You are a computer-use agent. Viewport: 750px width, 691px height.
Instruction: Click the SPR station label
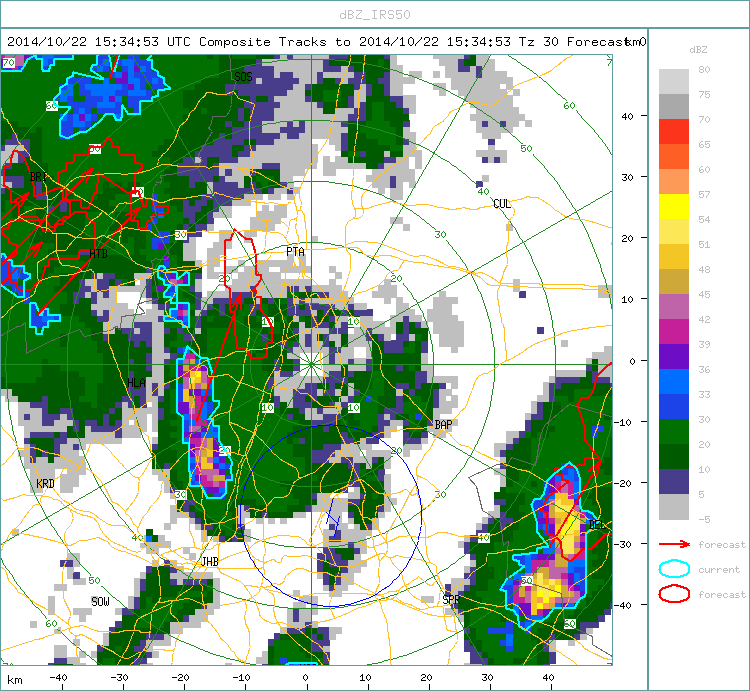tap(451, 599)
